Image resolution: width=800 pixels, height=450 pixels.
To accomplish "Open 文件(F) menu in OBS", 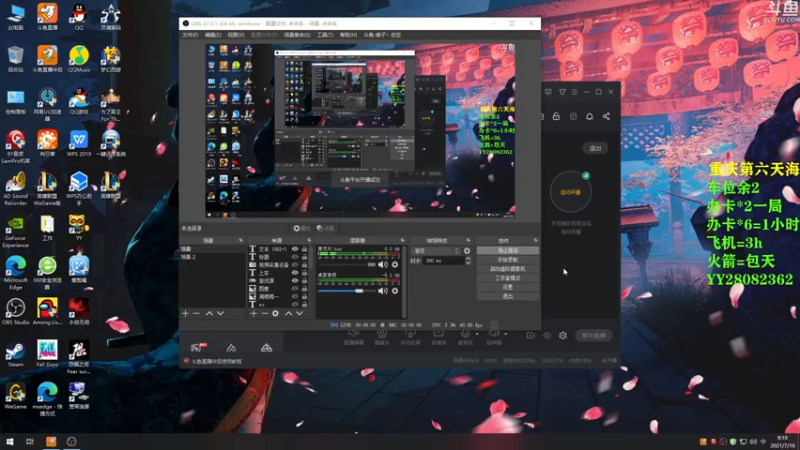I will tap(190, 35).
